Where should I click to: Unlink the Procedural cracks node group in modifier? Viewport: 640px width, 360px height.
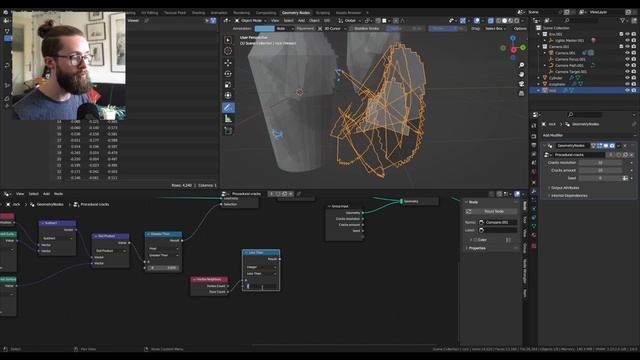pyautogui.click(x=631, y=155)
